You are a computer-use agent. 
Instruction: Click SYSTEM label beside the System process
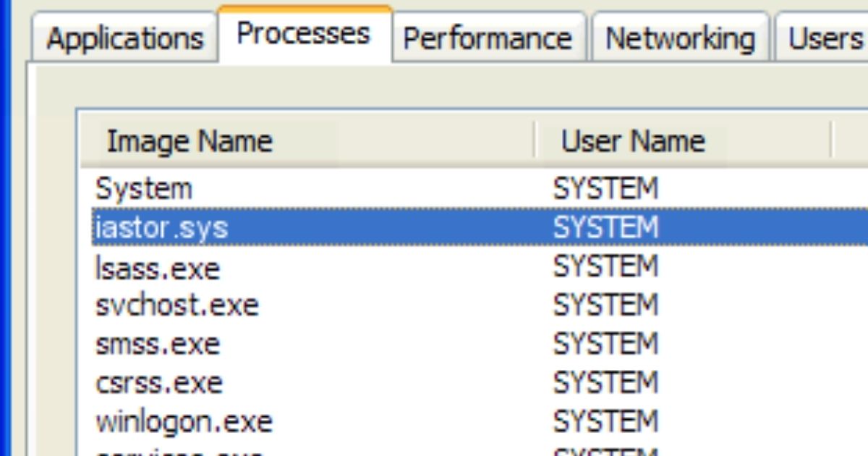(608, 188)
